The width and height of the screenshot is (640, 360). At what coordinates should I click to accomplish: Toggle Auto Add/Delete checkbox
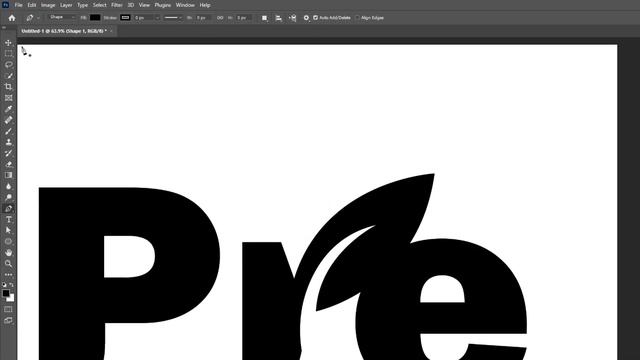click(x=316, y=18)
